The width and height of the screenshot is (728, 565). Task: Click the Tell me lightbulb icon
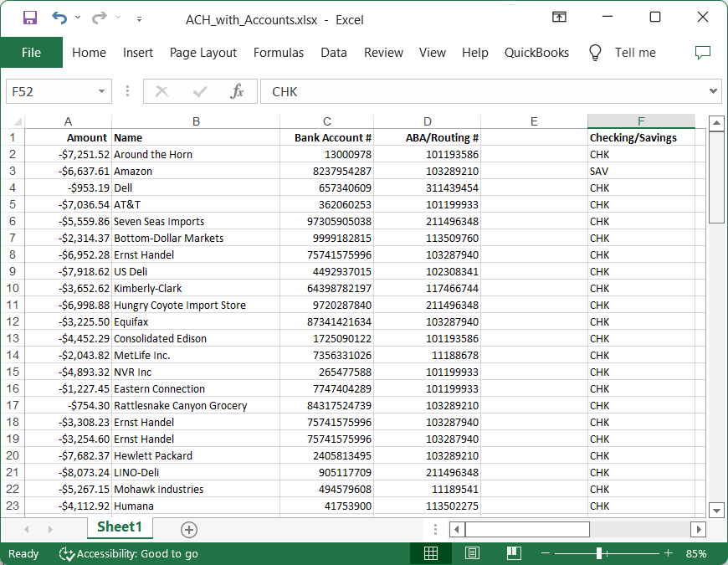coord(595,53)
